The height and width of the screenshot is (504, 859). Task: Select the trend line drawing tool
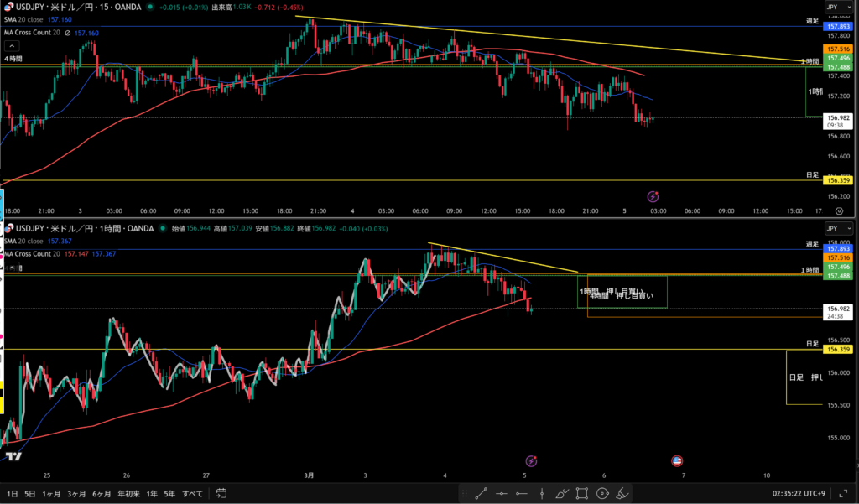pyautogui.click(x=481, y=494)
